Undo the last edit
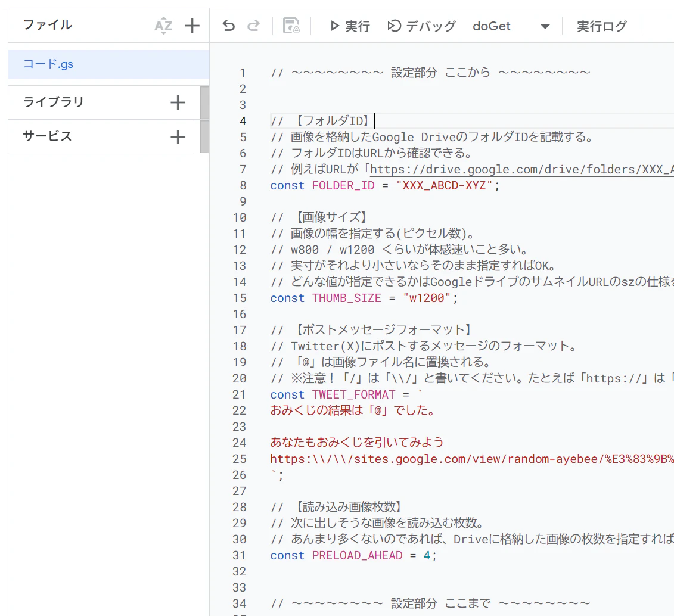This screenshot has width=674, height=616. [229, 26]
